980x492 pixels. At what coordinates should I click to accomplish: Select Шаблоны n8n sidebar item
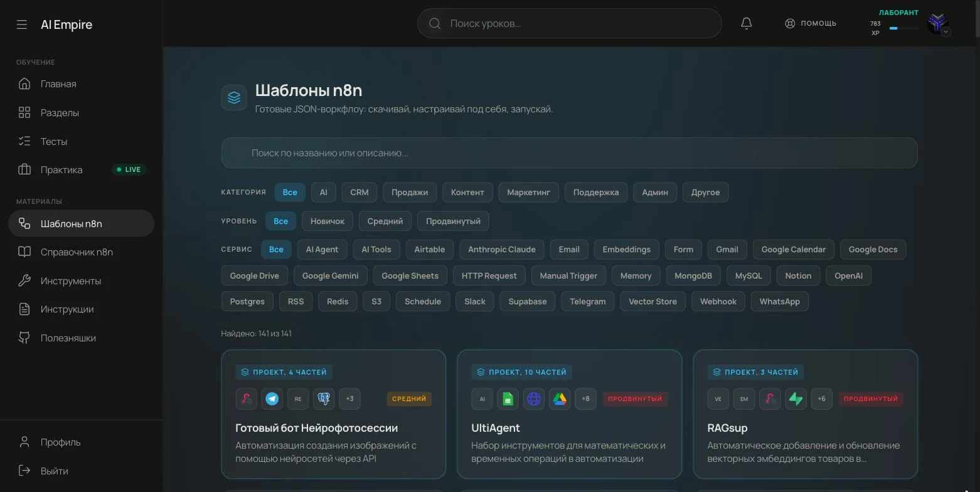tap(81, 223)
